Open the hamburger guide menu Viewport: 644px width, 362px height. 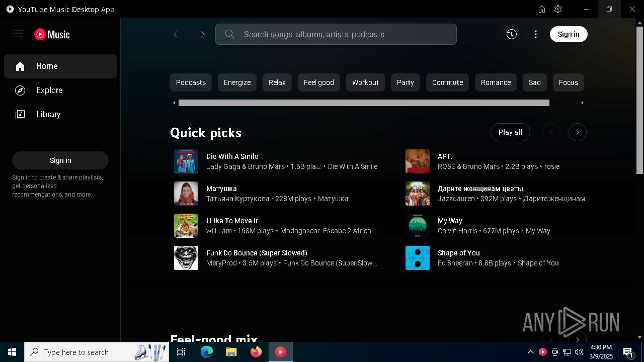point(18,34)
